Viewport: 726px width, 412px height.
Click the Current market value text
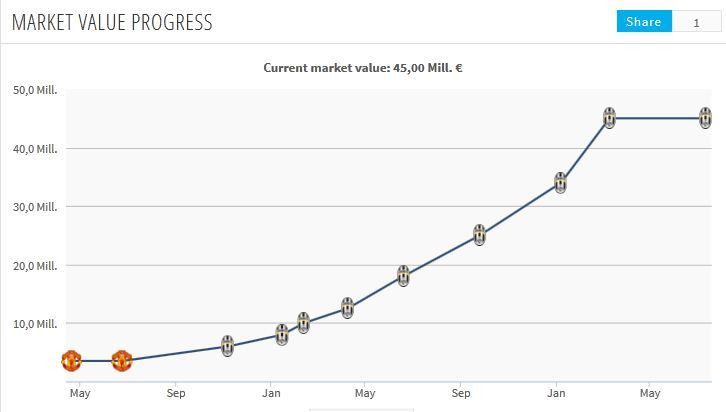(362, 68)
